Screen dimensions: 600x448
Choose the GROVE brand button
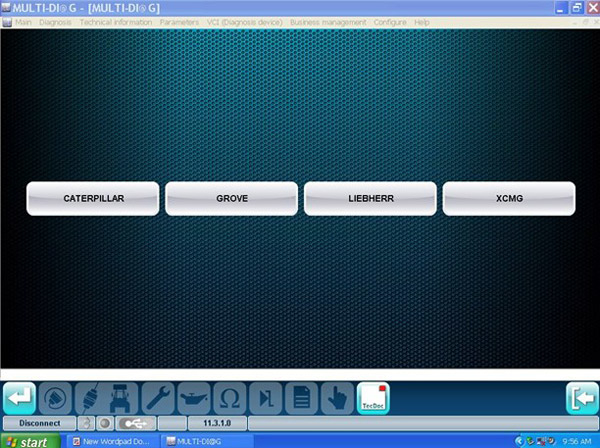coord(231,198)
